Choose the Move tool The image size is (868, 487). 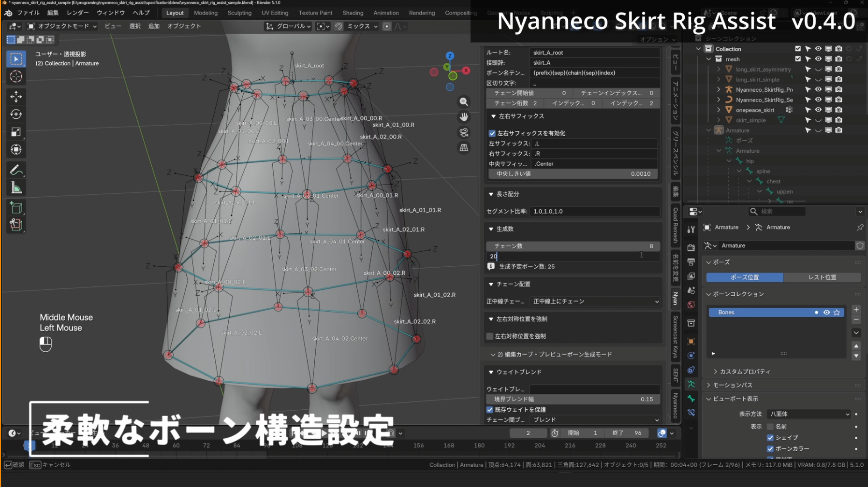(x=16, y=97)
